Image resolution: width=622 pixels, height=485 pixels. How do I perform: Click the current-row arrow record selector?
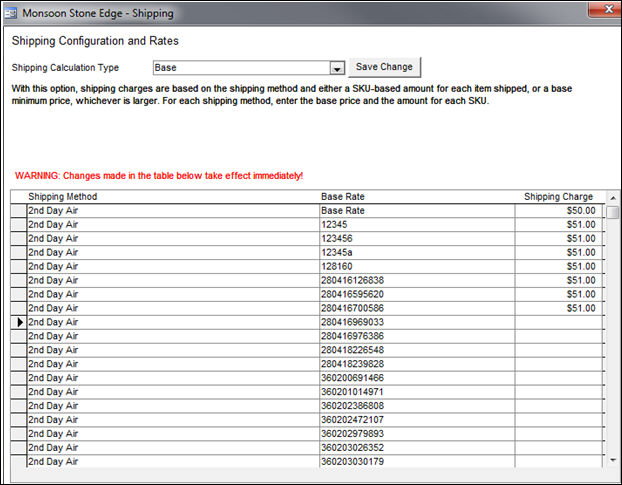[x=18, y=323]
